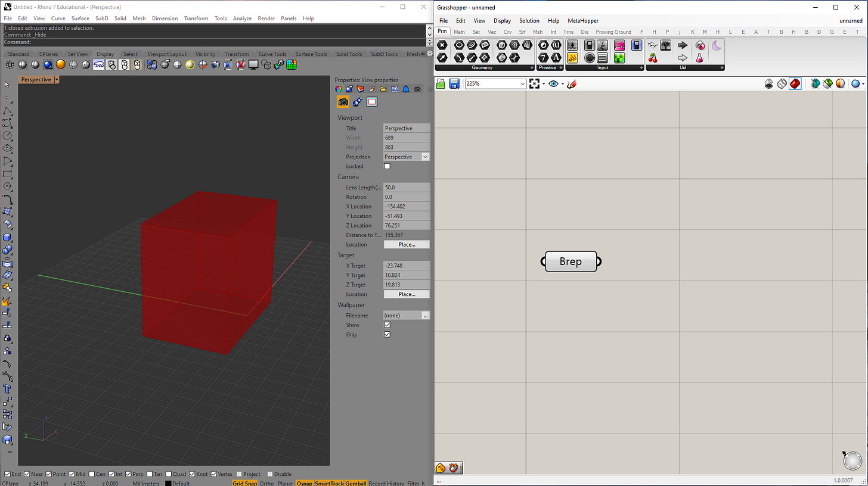Click the wallpaper filename browse ... button
Viewport: 868px width, 486px height.
point(426,316)
